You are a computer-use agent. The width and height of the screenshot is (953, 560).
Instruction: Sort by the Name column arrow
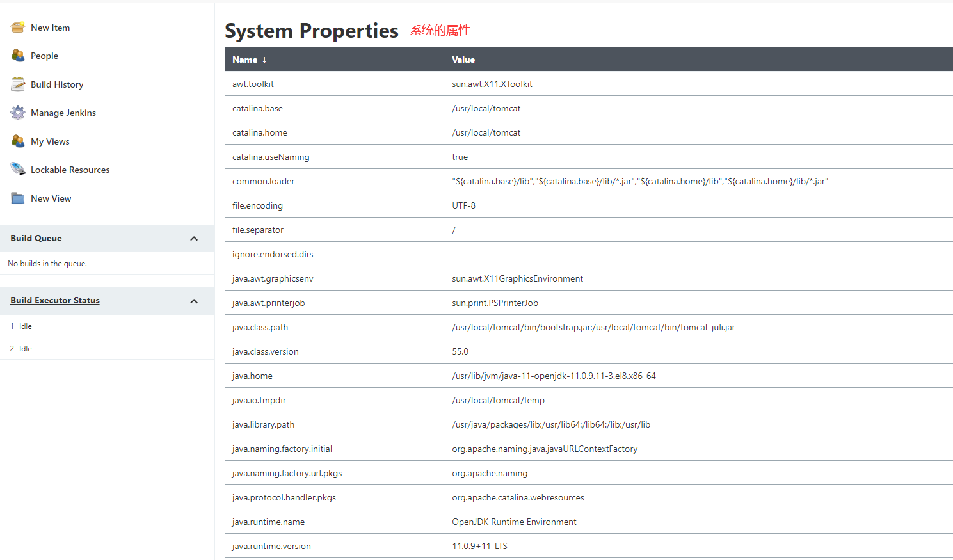pos(264,60)
